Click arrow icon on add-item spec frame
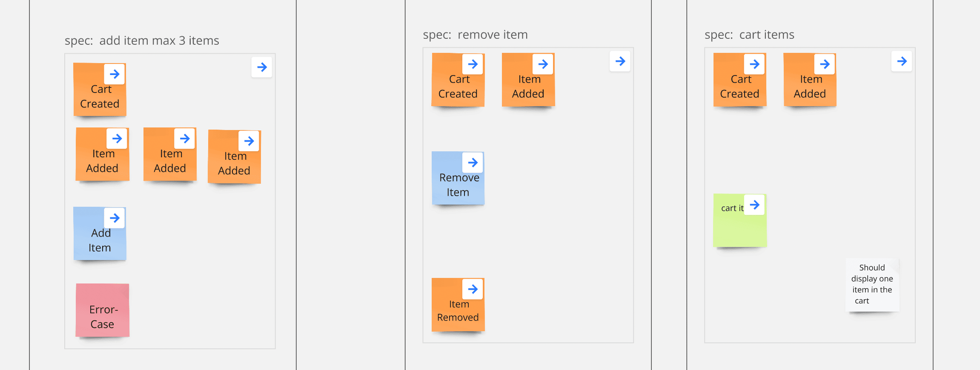This screenshot has width=980, height=370. coord(262,67)
